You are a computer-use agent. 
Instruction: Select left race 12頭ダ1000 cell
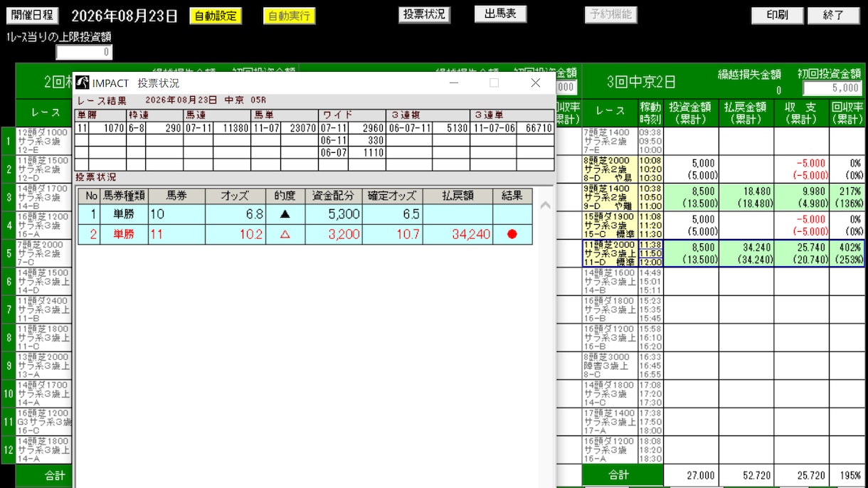pyautogui.click(x=44, y=142)
